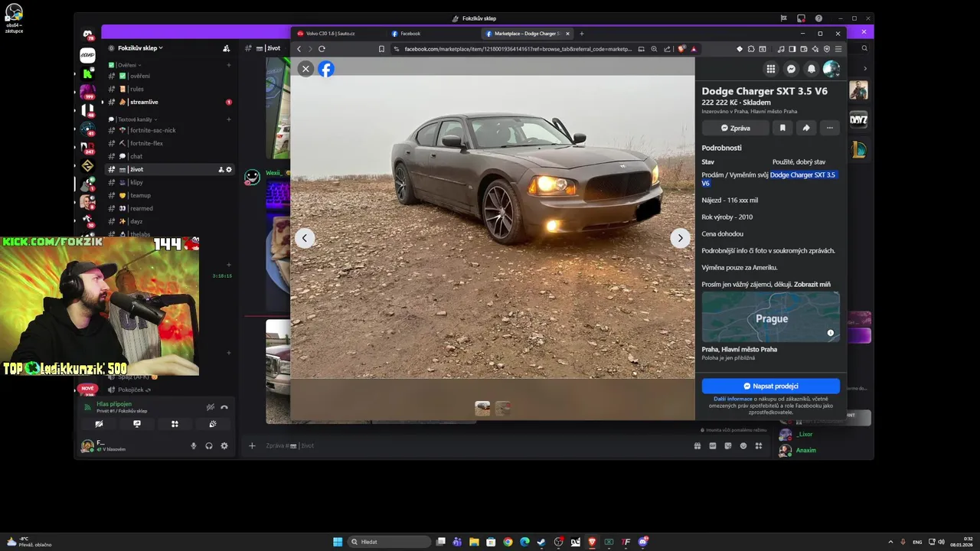
Task: Click the Zpráva život message input
Action: point(475,445)
